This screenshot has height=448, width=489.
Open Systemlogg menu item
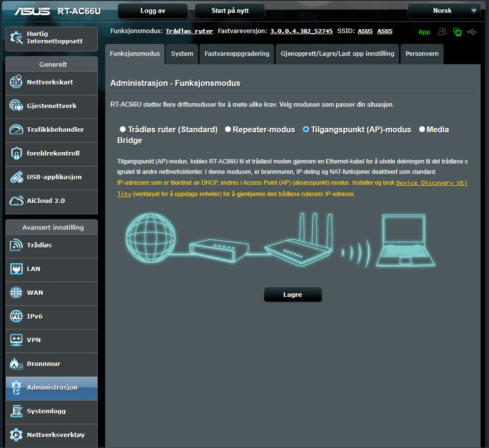click(52, 411)
